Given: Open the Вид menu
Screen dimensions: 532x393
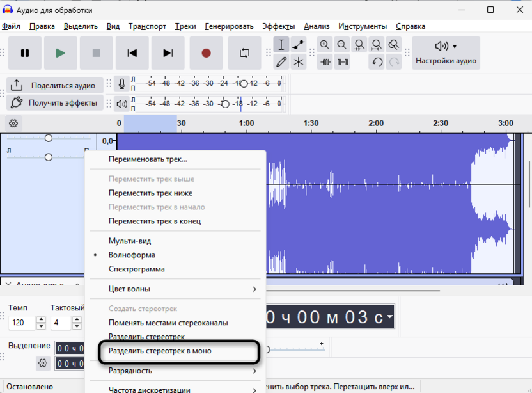Looking at the screenshot, I should click(113, 26).
